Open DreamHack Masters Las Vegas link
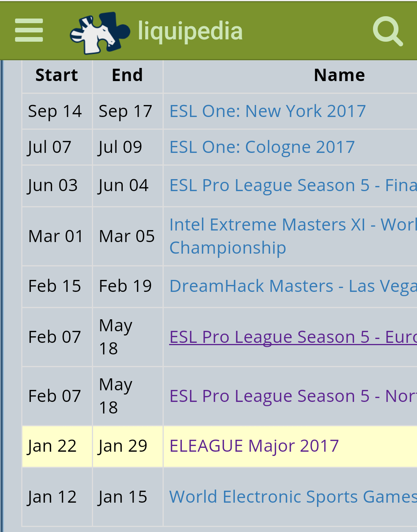417x532 pixels. (x=293, y=286)
